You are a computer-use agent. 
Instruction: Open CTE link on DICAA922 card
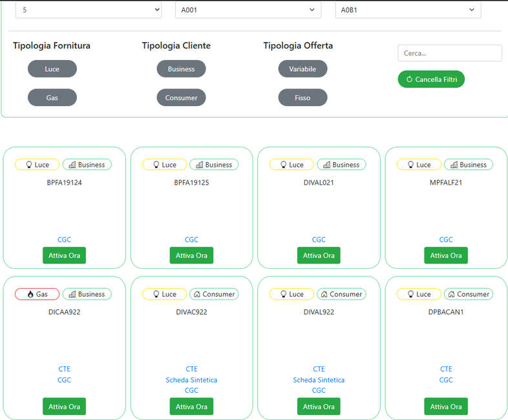point(64,369)
